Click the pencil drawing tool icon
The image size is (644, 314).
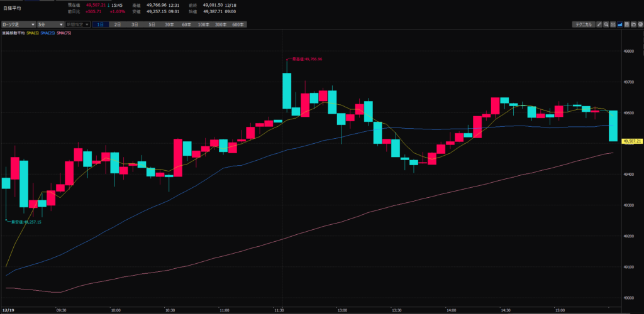coord(599,24)
